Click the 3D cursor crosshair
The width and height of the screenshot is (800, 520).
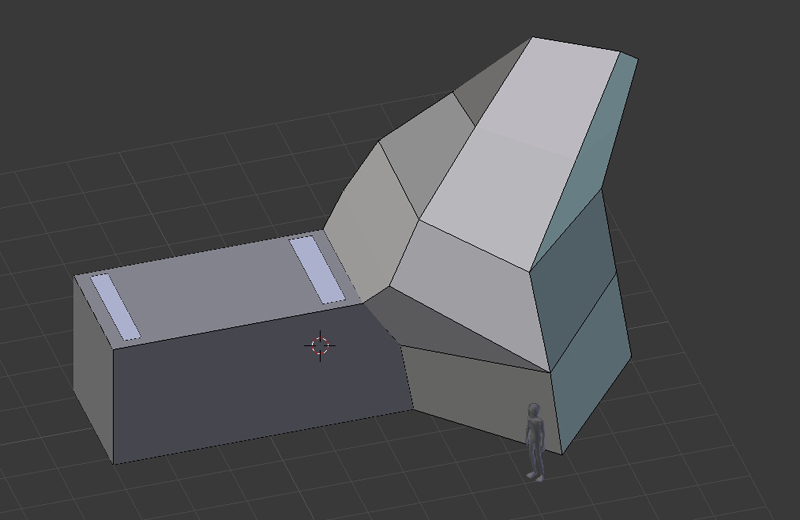pos(320,346)
